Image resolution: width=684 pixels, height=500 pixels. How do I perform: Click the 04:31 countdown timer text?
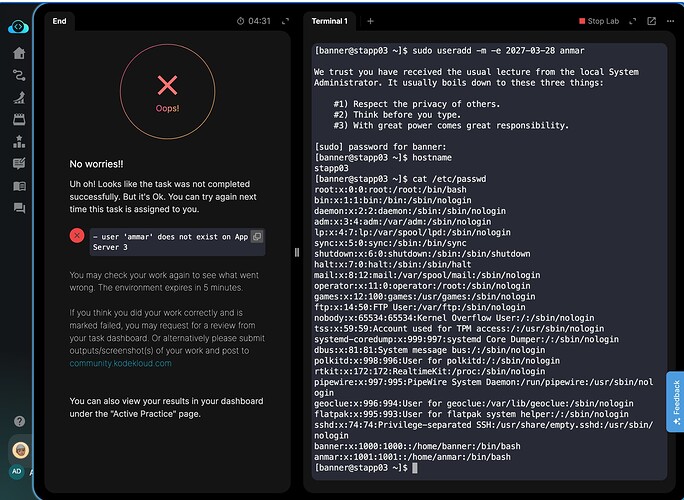coord(260,21)
